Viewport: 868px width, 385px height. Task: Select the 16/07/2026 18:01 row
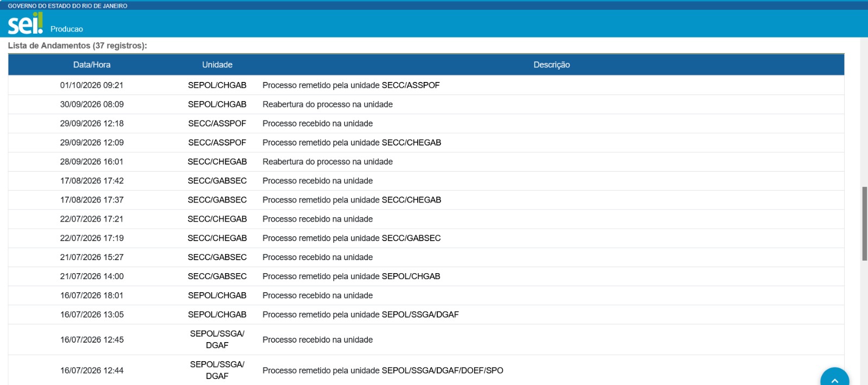click(426, 295)
